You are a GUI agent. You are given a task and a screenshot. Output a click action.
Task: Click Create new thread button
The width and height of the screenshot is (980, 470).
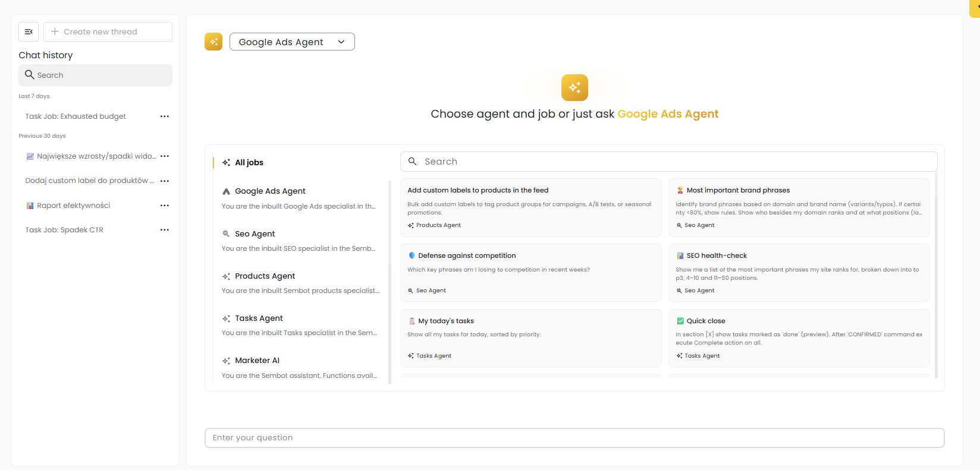[x=108, y=32]
